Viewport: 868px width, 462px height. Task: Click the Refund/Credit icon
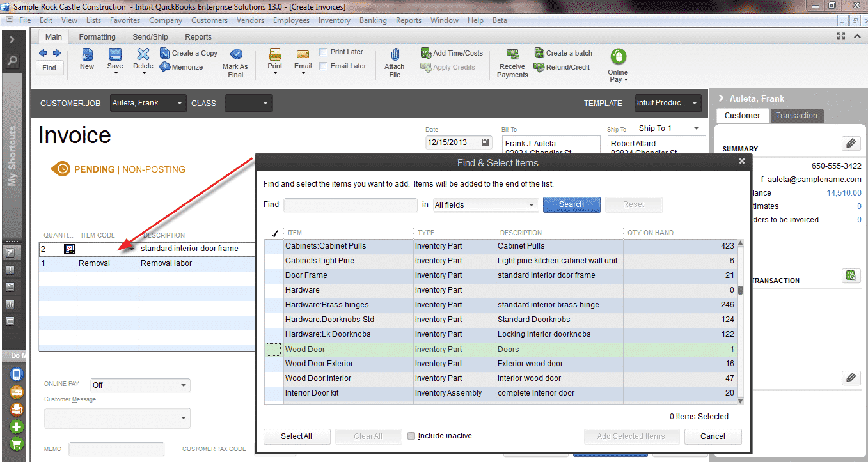click(539, 67)
